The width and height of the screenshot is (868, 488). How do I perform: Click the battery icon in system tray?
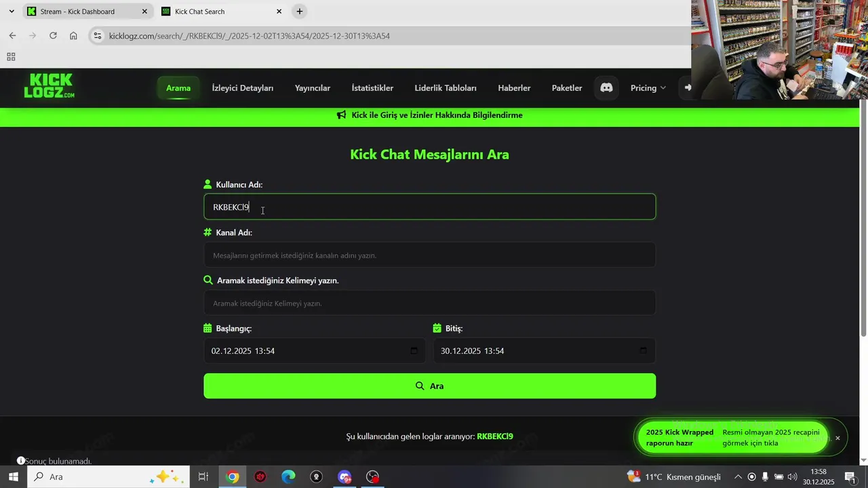coord(778,477)
